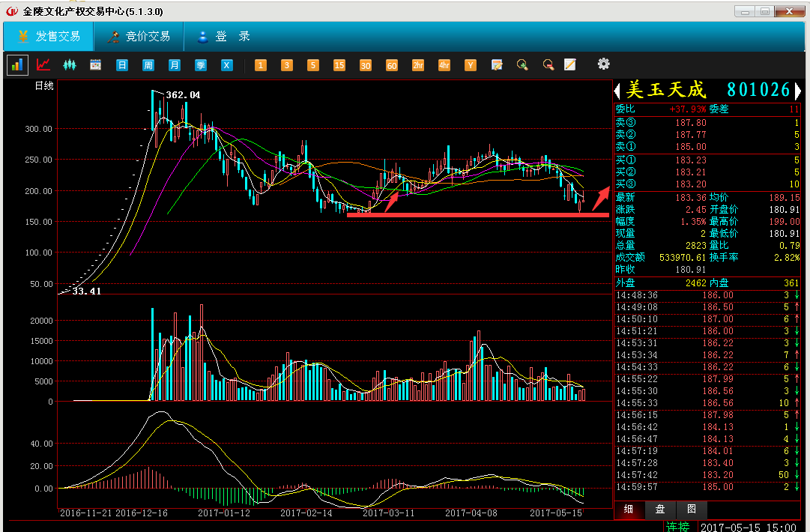Select the bar chart view icon
The width and height of the screenshot is (810, 532).
[17, 64]
